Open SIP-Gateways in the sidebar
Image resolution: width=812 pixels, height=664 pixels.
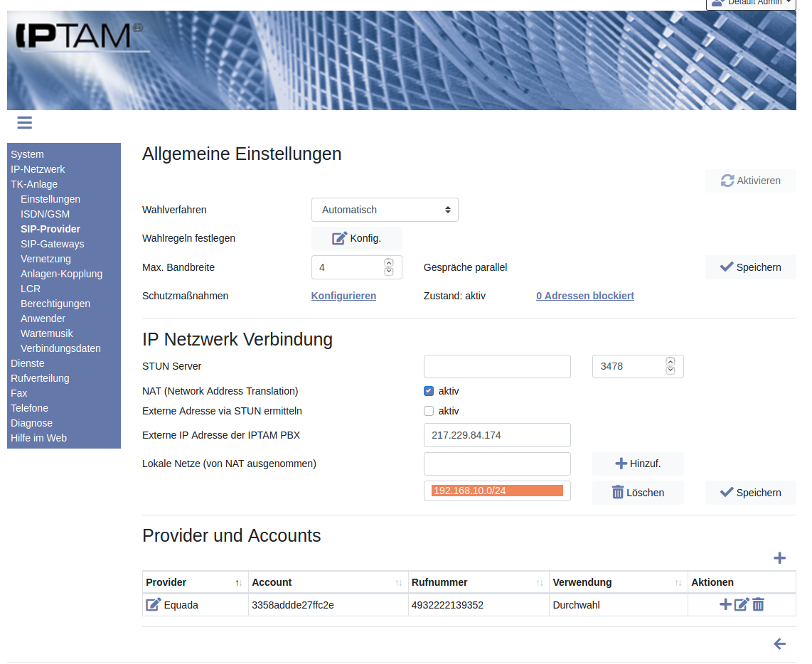coord(52,244)
